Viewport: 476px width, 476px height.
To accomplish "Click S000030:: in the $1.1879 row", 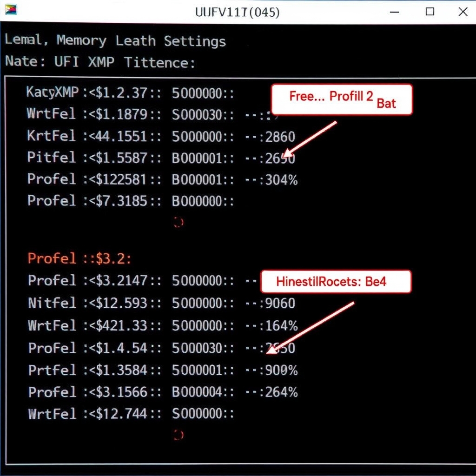I will [203, 115].
